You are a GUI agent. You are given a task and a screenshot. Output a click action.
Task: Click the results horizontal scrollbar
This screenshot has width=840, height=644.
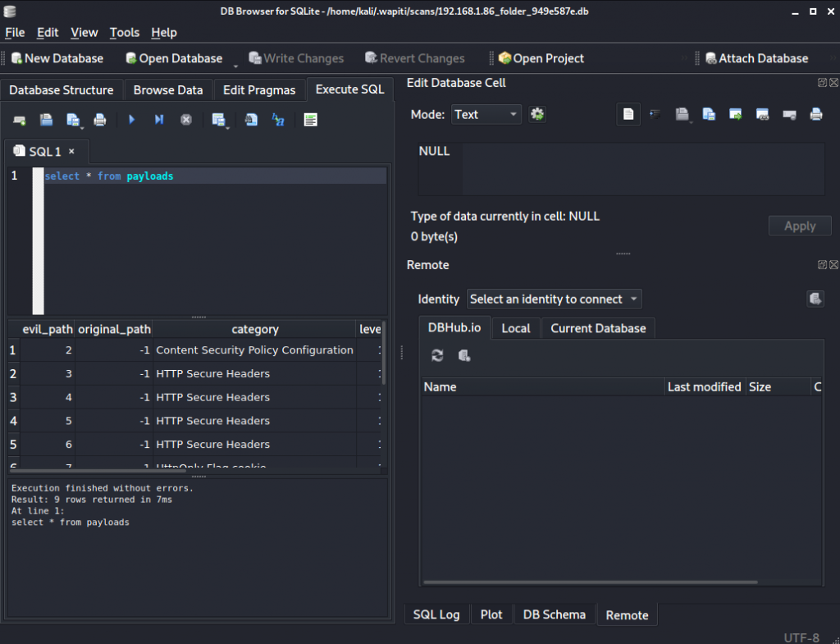(x=98, y=470)
